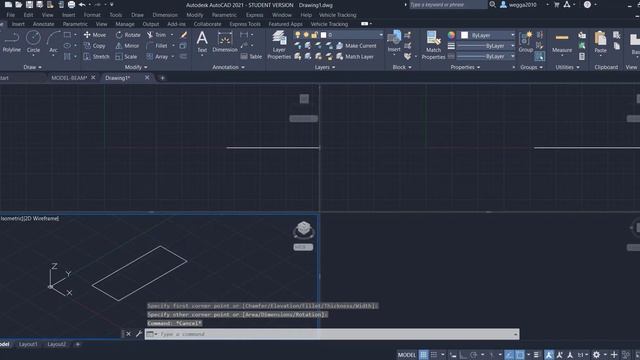Click the Text annotation tool
The height and width of the screenshot is (360, 640).
click(x=202, y=42)
